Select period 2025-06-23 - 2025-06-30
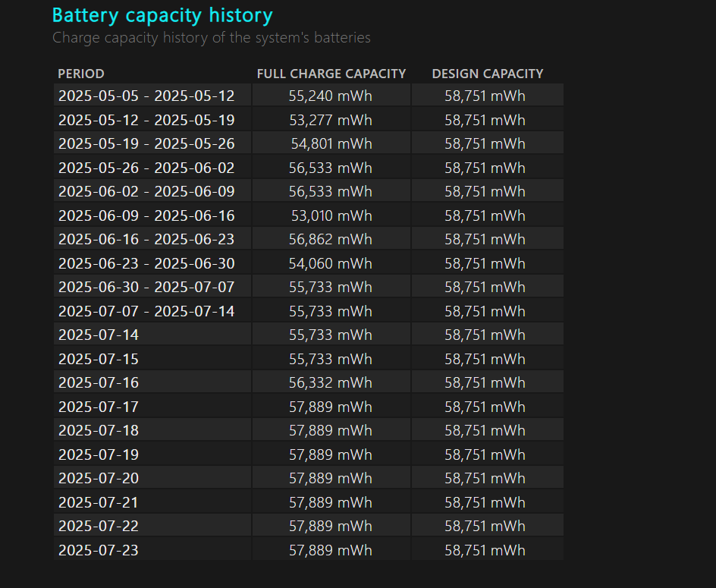The height and width of the screenshot is (588, 716). click(146, 263)
